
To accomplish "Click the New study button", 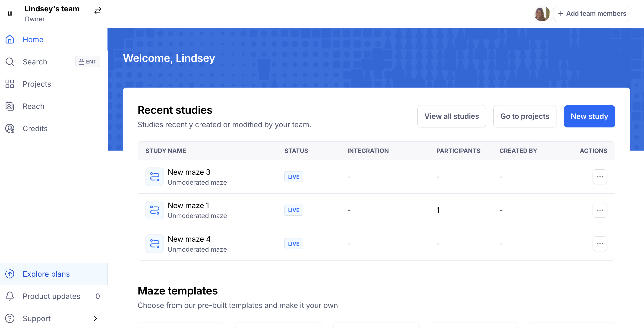I will (x=589, y=116).
